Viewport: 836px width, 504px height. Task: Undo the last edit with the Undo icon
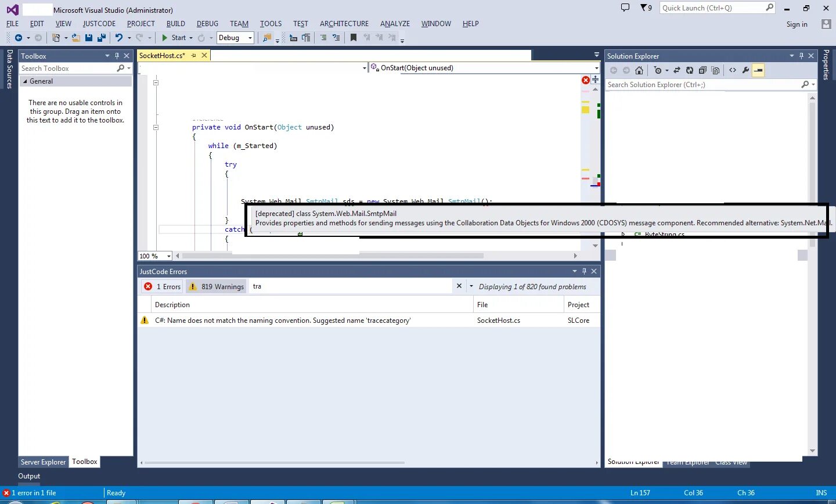coord(119,38)
